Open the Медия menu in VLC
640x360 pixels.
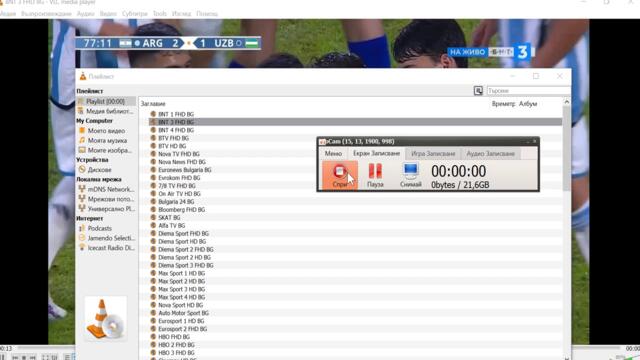coord(8,14)
